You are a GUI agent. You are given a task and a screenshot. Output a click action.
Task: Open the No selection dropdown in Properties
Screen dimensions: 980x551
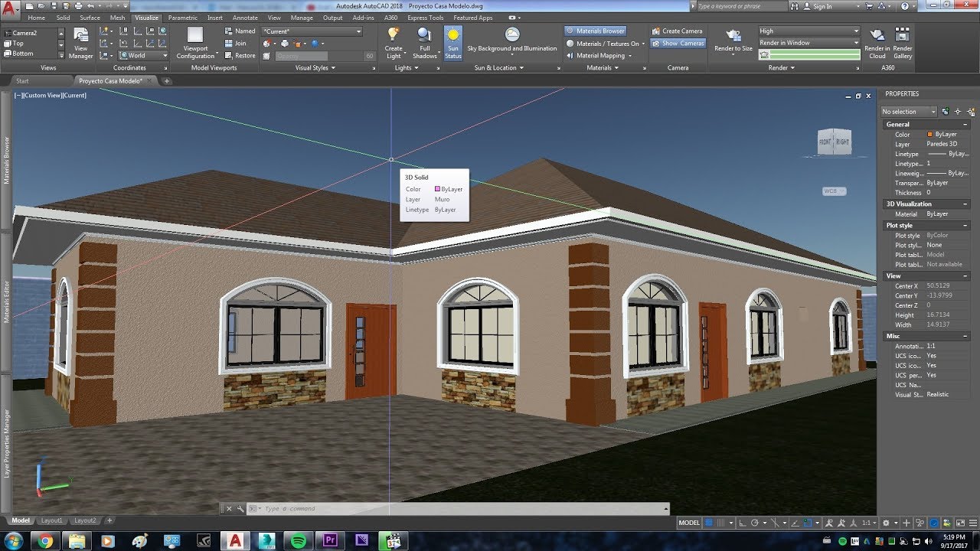908,112
